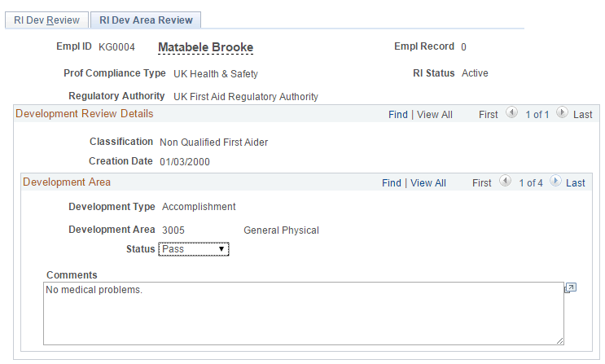Jump to First in Development Area
Image resolution: width=605 pixels, height=364 pixels.
[x=482, y=183]
